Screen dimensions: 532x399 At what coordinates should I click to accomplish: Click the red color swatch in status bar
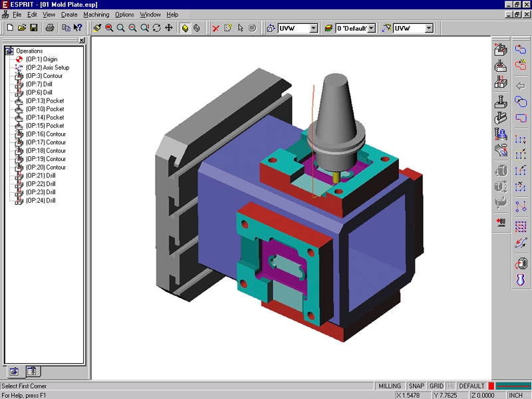point(491,386)
